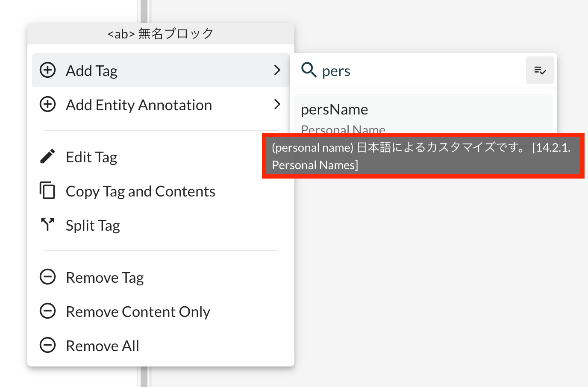Choose Remove Tag from the menu
This screenshot has height=387, width=588.
click(x=161, y=277)
